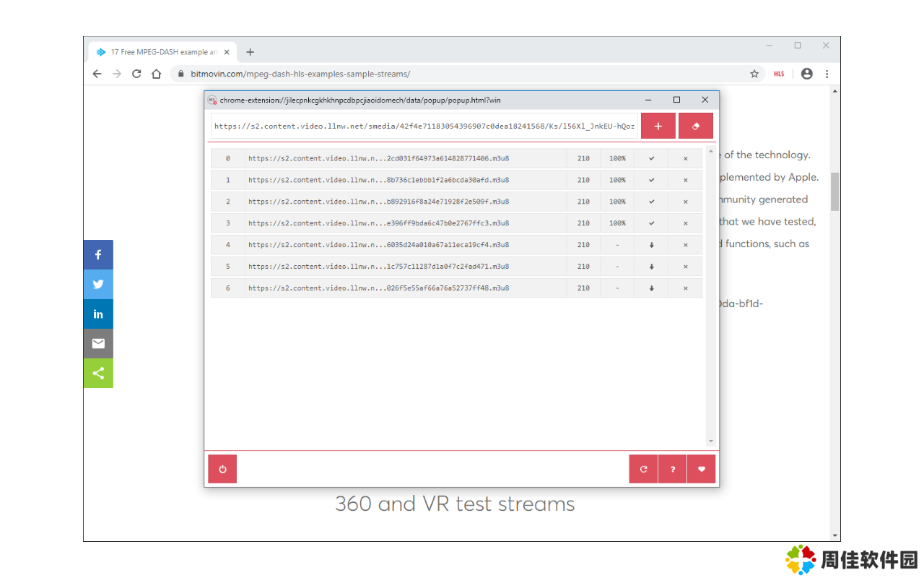Click the HLS extension icon in toolbar

click(x=779, y=74)
